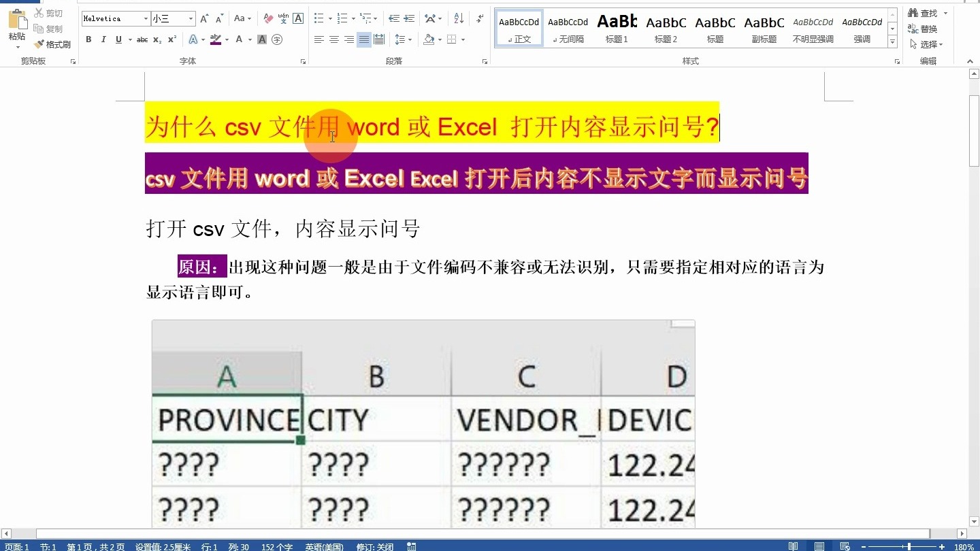Click the Multilevel list icon

coord(366,19)
